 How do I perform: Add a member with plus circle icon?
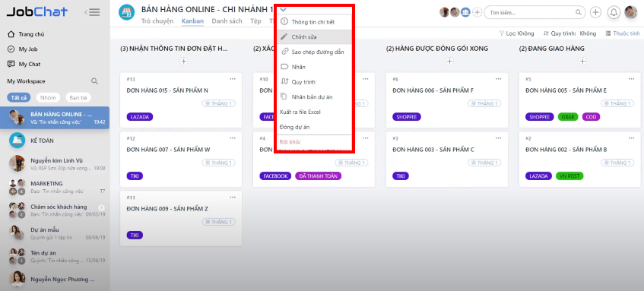click(477, 12)
